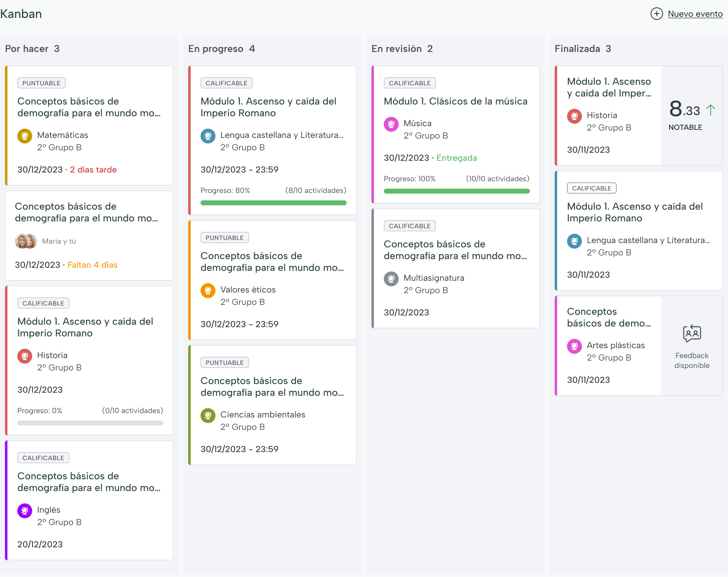Click the orange Valores éticos subject icon
Viewport: 728px width, 577px height.
click(208, 291)
